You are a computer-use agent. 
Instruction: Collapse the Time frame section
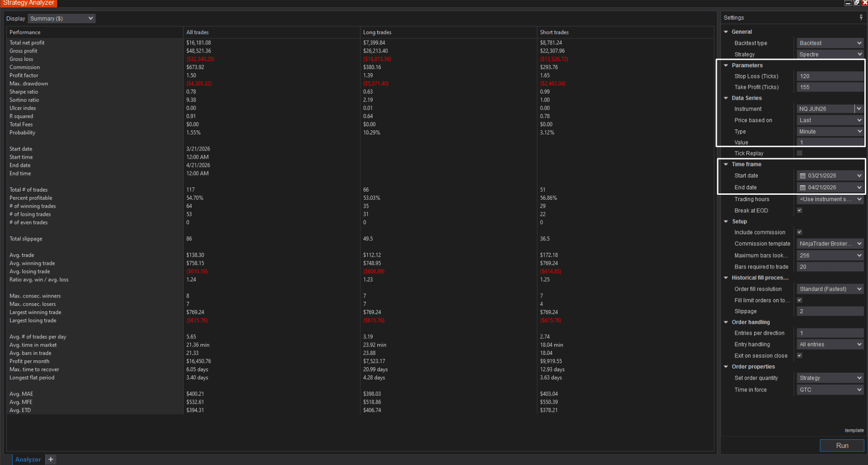pyautogui.click(x=726, y=164)
